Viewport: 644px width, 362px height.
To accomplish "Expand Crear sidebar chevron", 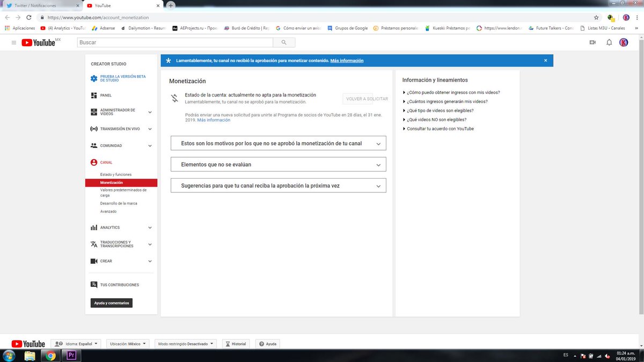I will coord(150,261).
